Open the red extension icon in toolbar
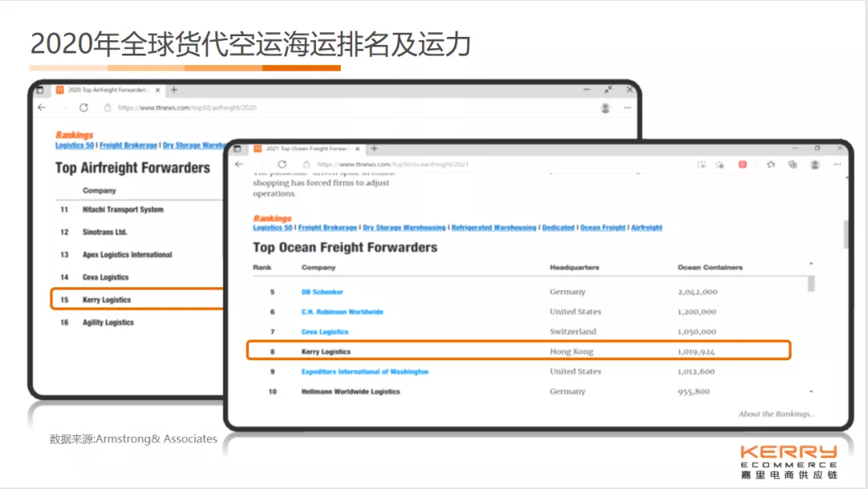Screen dimensions: 868x489 pos(743,165)
